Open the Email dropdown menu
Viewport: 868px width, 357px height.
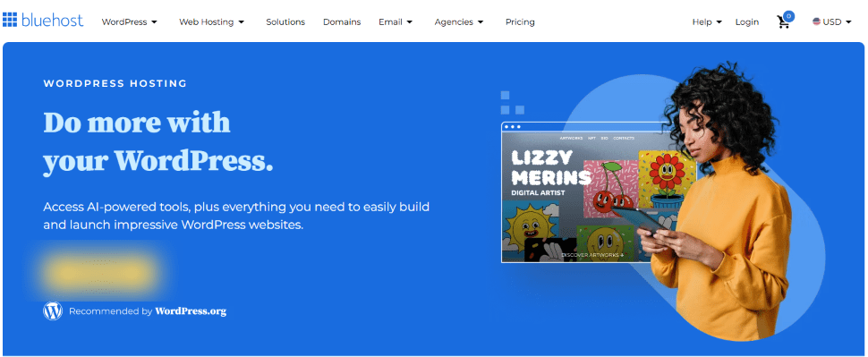[396, 22]
